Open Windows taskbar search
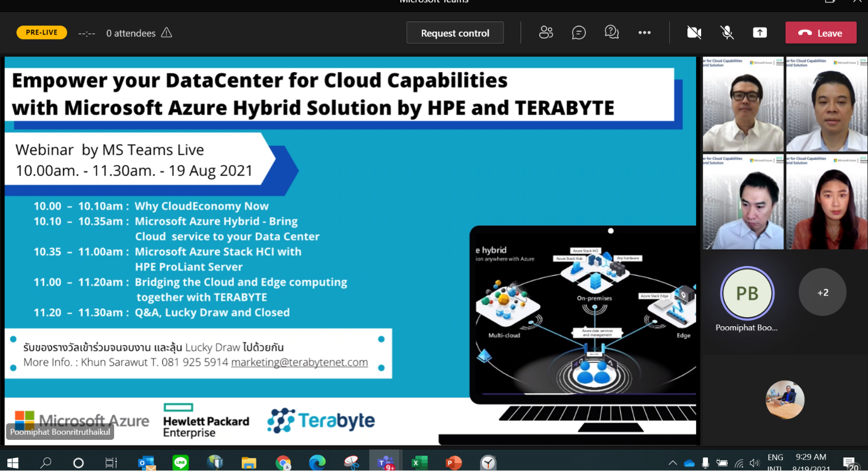Viewport: 868px width, 471px height. pos(45,462)
